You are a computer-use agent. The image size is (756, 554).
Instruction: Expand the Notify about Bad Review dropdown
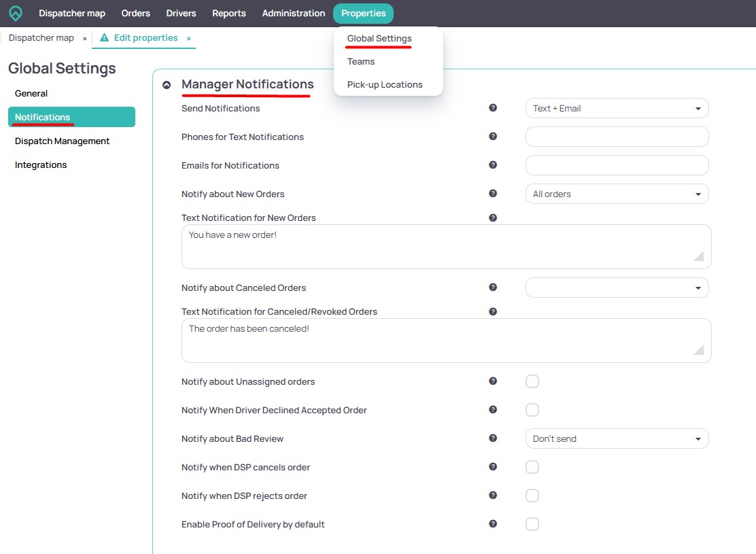click(x=617, y=438)
